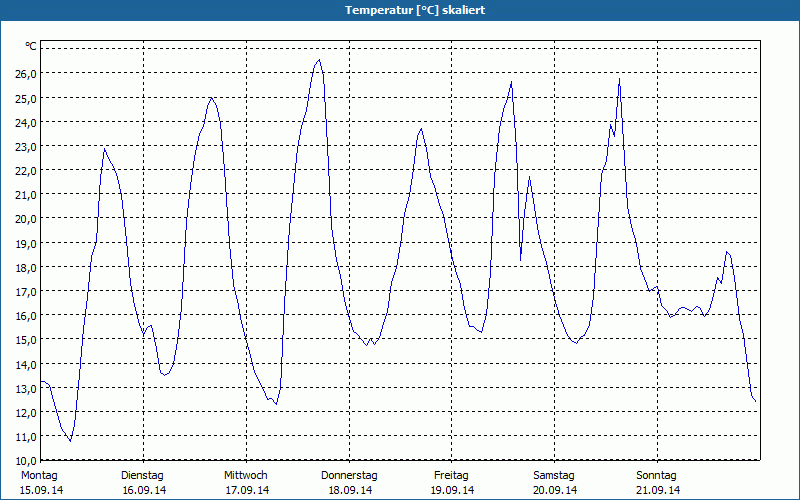Screen dimensions: 800x500
Task: Click the chart title 'Temperatur [°C] skaliert'
Action: pyautogui.click(x=400, y=10)
